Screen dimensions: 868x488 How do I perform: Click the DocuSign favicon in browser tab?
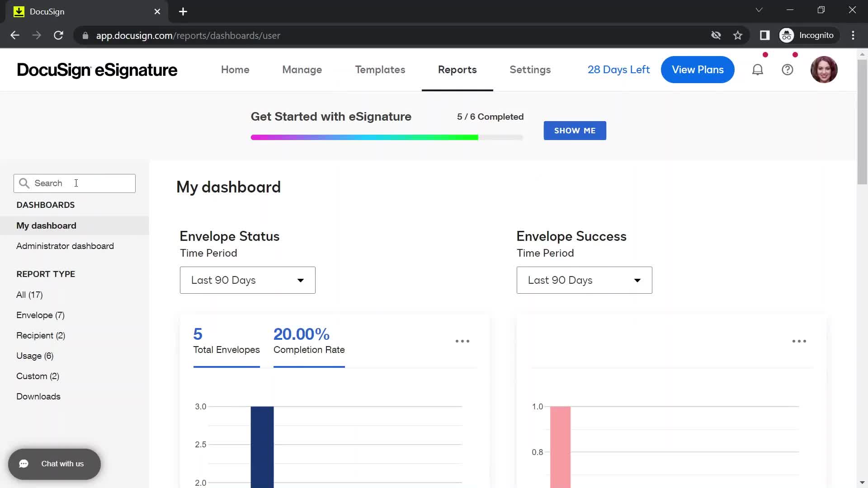(x=19, y=11)
